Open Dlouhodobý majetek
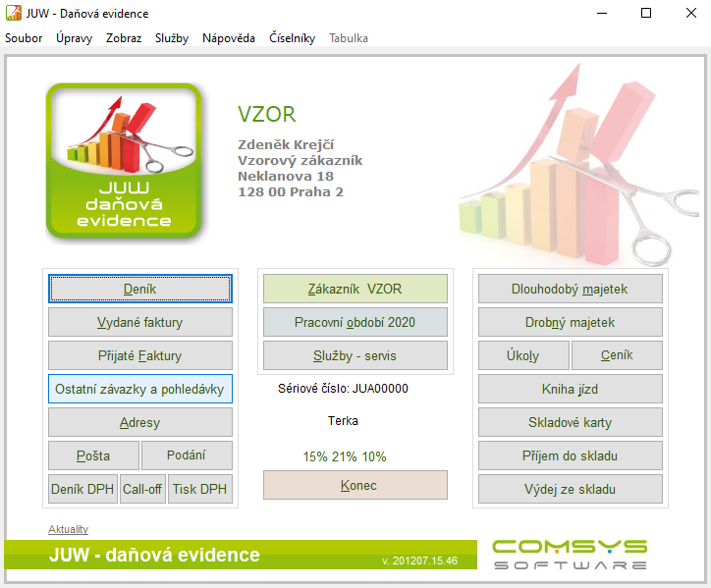 point(570,289)
